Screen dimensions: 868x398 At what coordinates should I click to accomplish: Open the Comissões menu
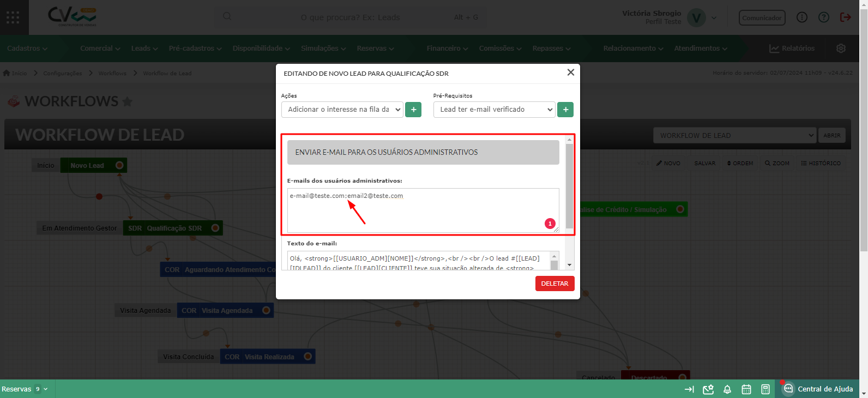tap(500, 49)
